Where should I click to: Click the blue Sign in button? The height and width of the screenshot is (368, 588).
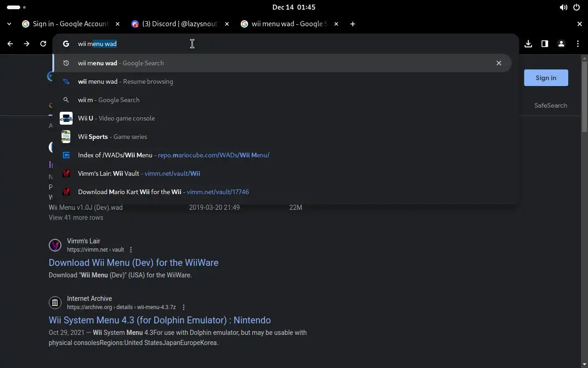tap(546, 78)
